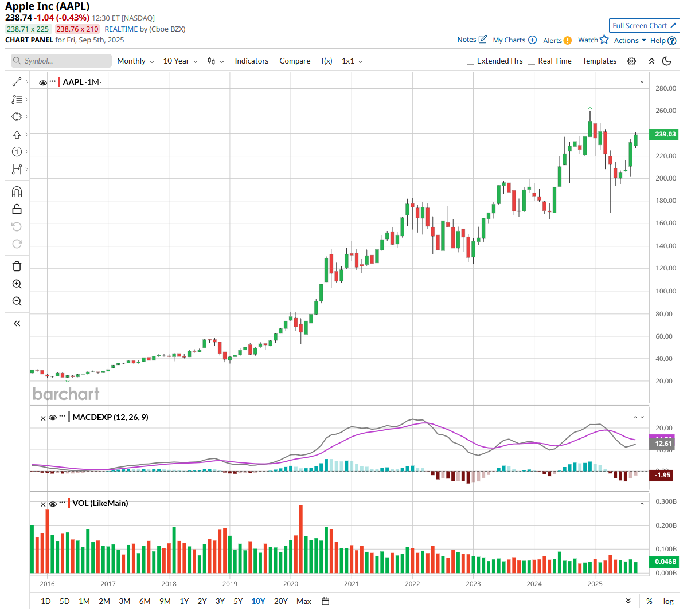The image size is (695, 616).
Task: Select the Fibonacci retracement tool
Action: coord(17,99)
